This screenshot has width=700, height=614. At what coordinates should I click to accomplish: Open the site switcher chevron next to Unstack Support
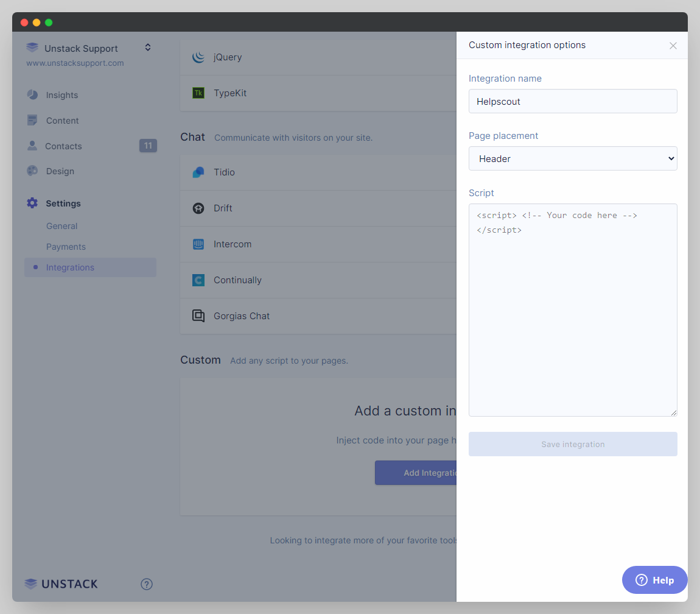[x=148, y=48]
